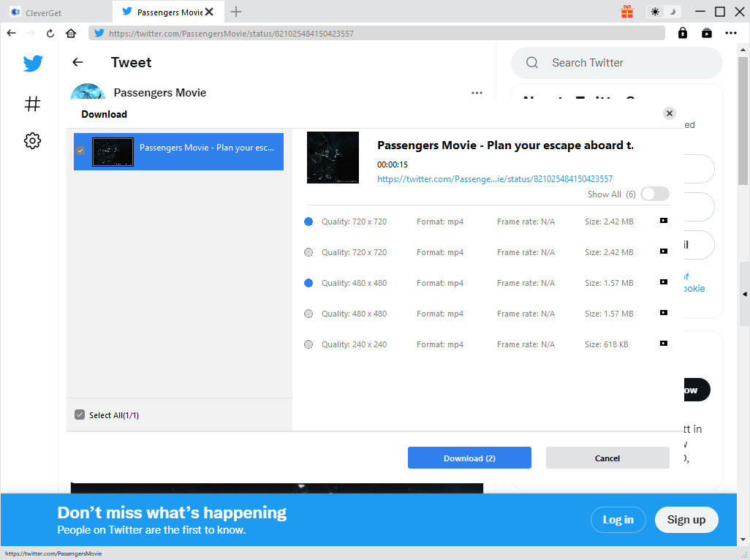The height and width of the screenshot is (560, 750).
Task: Uncheck the Select All checkbox
Action: pos(80,415)
